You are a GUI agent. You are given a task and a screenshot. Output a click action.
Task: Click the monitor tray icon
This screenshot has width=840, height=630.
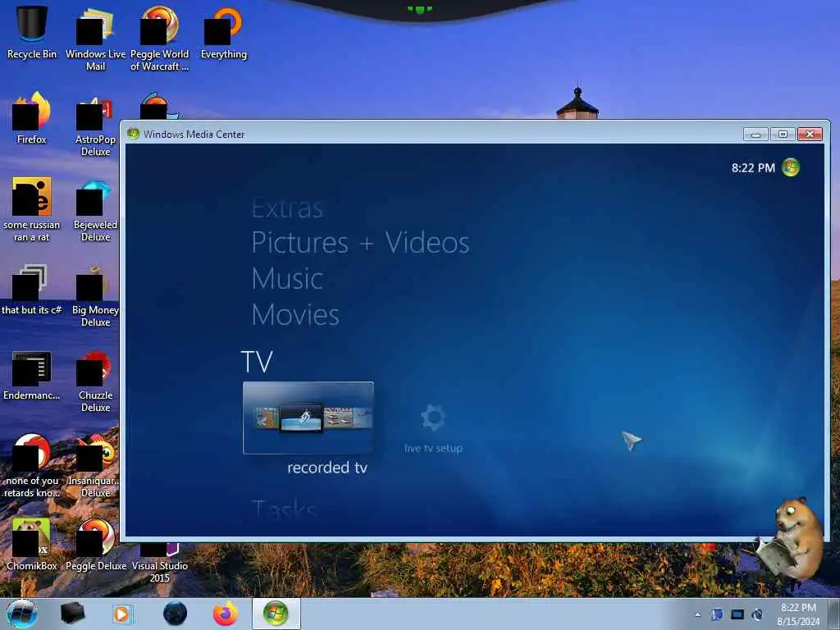click(737, 614)
